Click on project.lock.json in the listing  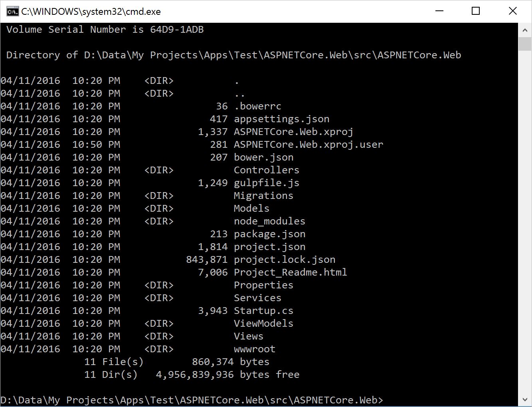click(284, 260)
